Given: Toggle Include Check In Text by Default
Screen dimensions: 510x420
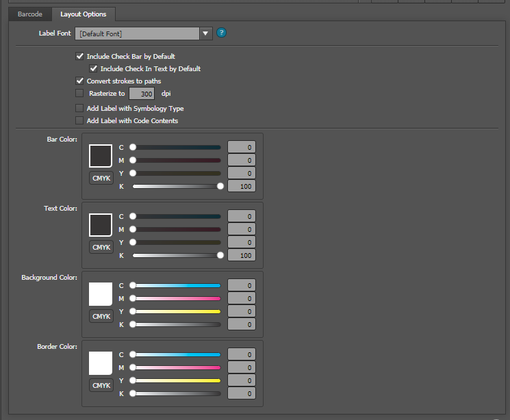Looking at the screenshot, I should coord(93,69).
